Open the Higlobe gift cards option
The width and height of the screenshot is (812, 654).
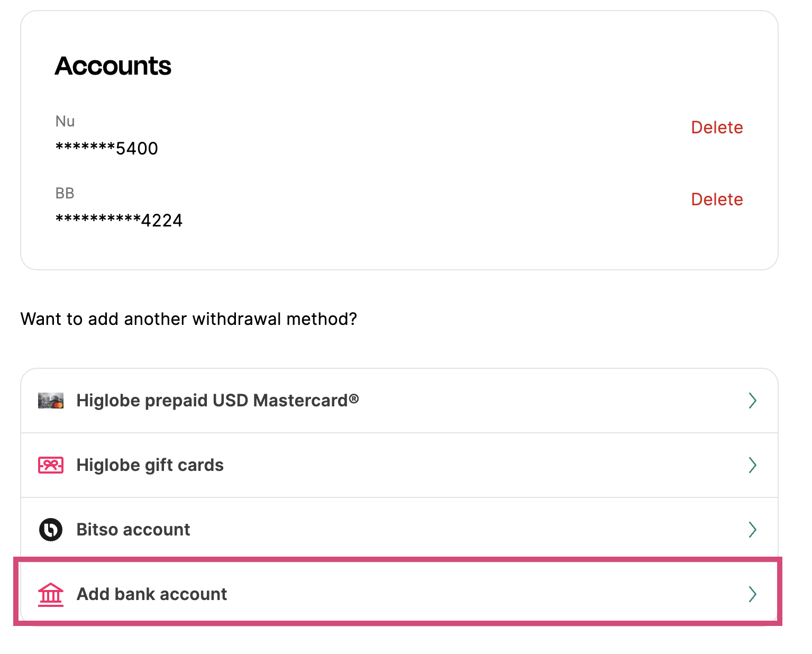(x=150, y=465)
